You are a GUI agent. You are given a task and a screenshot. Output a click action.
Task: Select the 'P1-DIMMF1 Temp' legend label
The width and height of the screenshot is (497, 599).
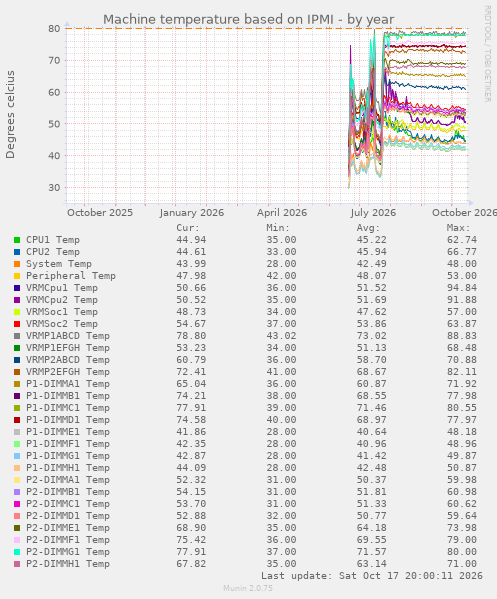coord(68,444)
